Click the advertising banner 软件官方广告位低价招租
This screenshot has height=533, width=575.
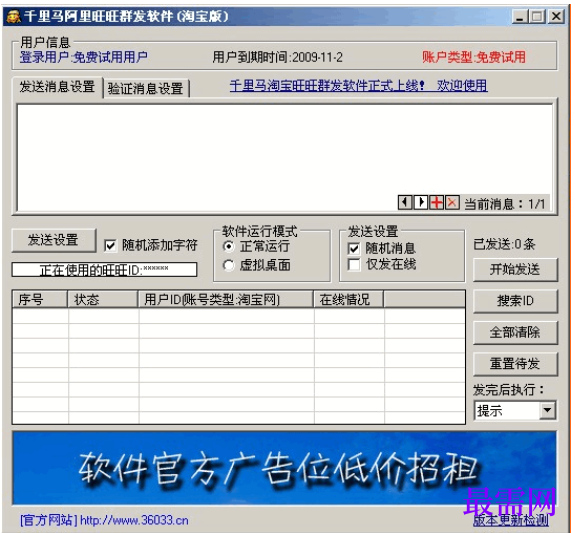[x=284, y=468]
